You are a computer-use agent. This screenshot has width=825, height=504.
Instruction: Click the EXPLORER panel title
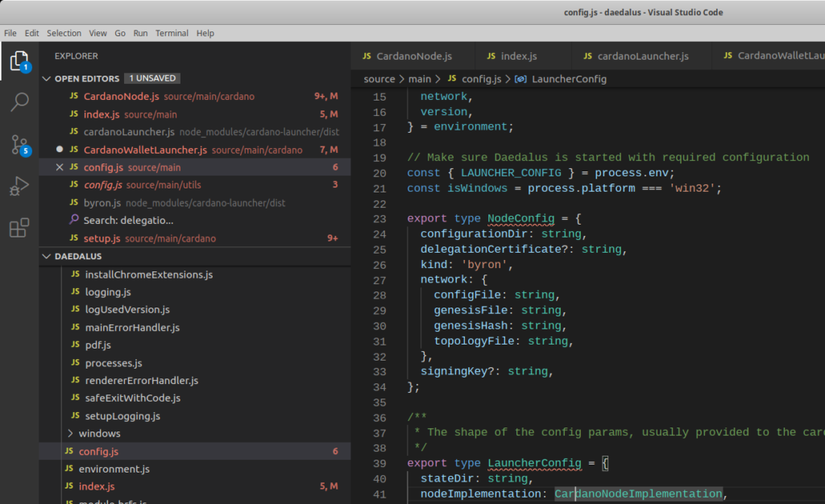tap(77, 56)
